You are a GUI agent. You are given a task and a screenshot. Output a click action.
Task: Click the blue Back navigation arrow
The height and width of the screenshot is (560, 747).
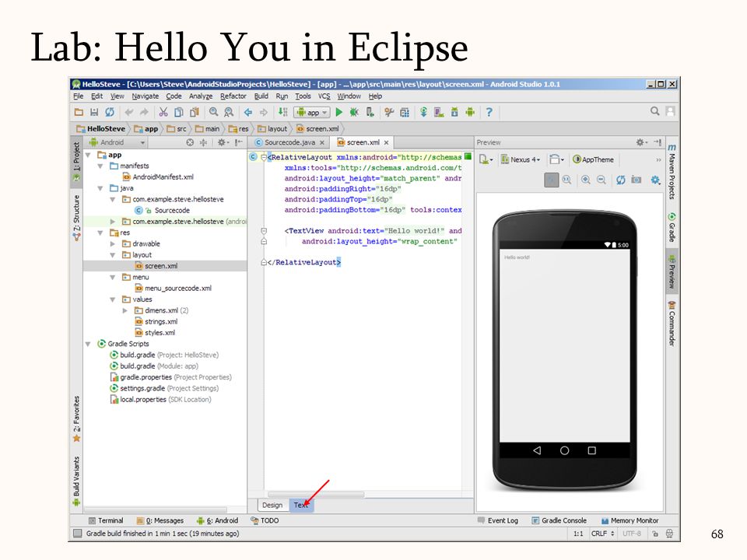pos(248,112)
